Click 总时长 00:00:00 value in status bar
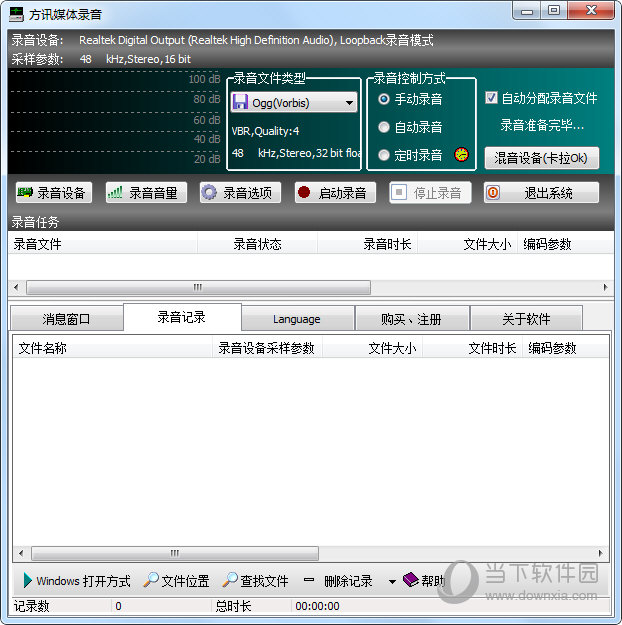 click(x=317, y=606)
